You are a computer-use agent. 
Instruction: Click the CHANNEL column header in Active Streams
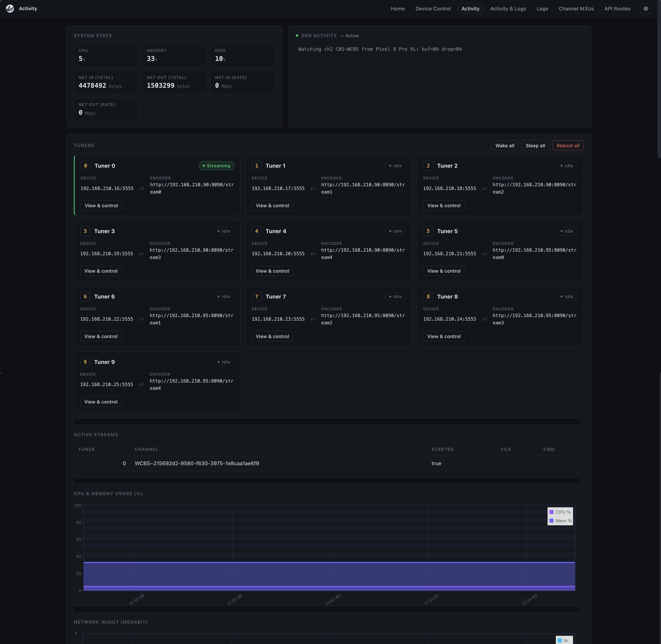[146, 449]
